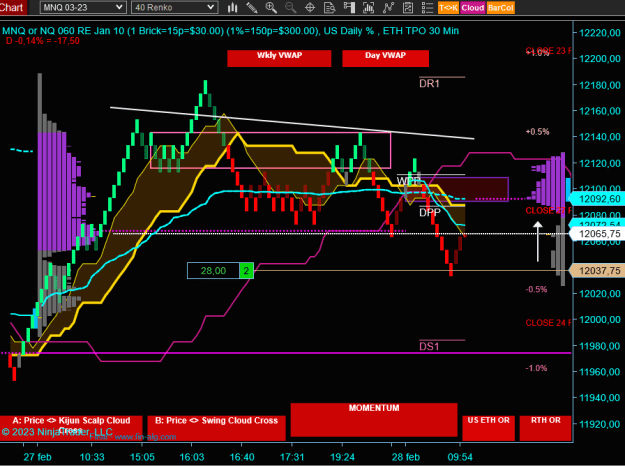Click the green position marker labeled 2
Screen dimensions: 625x466
[246, 271]
